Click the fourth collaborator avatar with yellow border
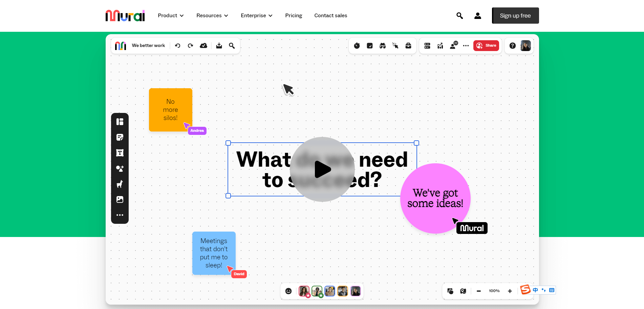Image resolution: width=644 pixels, height=309 pixels. (343, 291)
